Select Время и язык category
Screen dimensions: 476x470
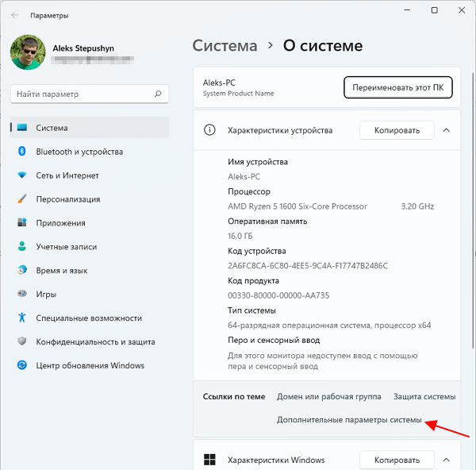[x=90, y=270]
